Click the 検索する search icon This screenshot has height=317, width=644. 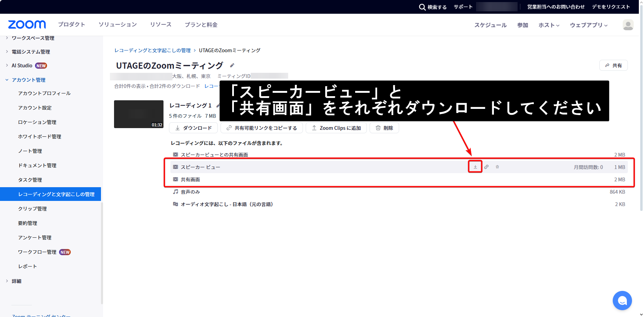point(422,7)
